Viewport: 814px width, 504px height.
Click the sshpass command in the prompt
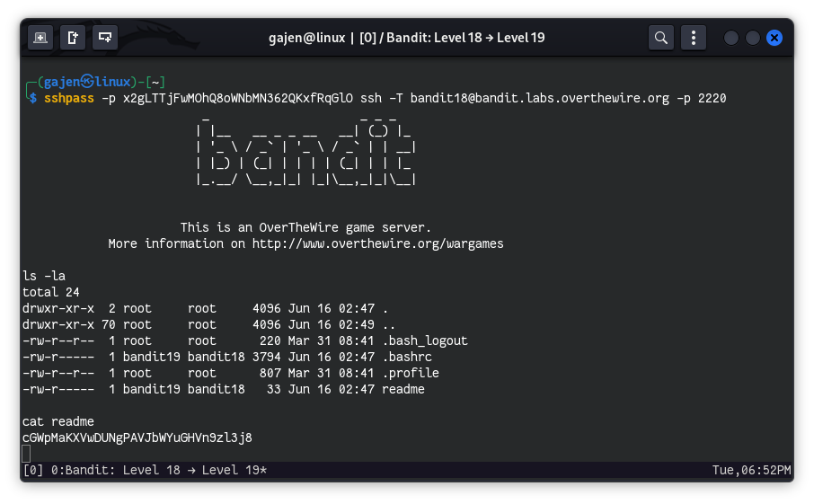point(68,98)
